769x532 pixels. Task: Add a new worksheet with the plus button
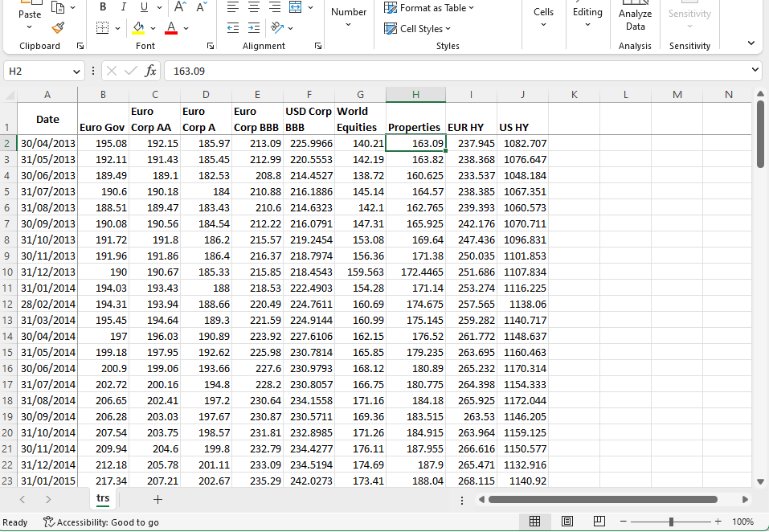coord(157,498)
